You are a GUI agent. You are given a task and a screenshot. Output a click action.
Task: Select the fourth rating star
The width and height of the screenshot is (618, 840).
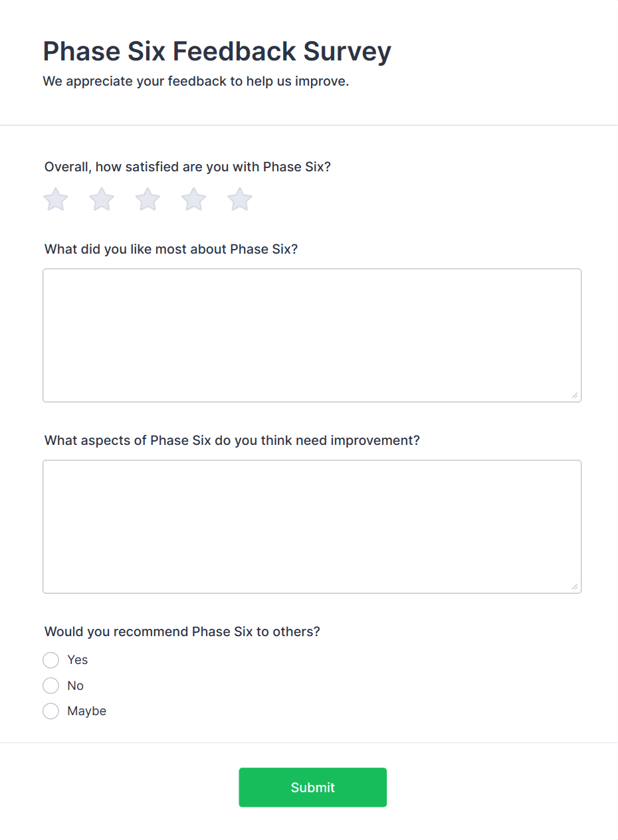(194, 199)
